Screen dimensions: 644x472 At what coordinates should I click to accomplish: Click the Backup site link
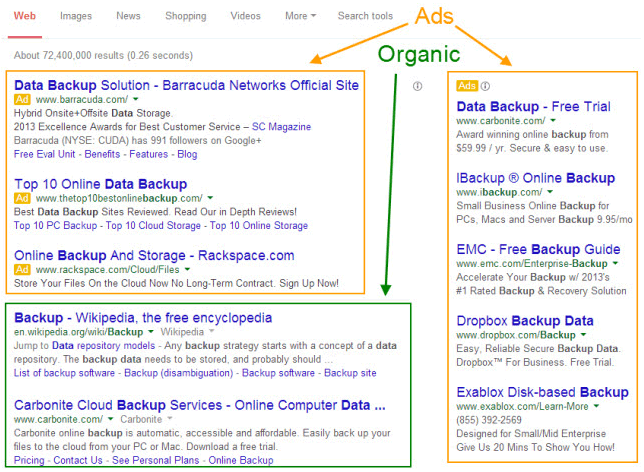pyautogui.click(x=350, y=373)
